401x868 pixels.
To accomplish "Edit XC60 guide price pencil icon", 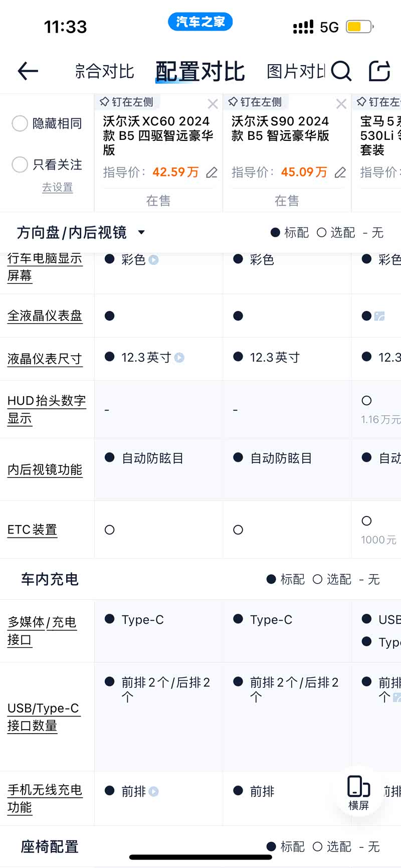I will pos(212,172).
